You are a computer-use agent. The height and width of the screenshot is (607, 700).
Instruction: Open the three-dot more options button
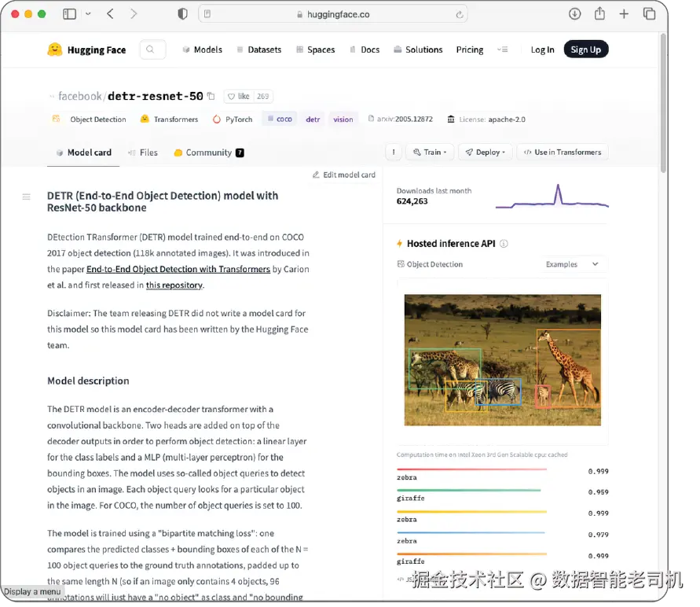(x=394, y=153)
